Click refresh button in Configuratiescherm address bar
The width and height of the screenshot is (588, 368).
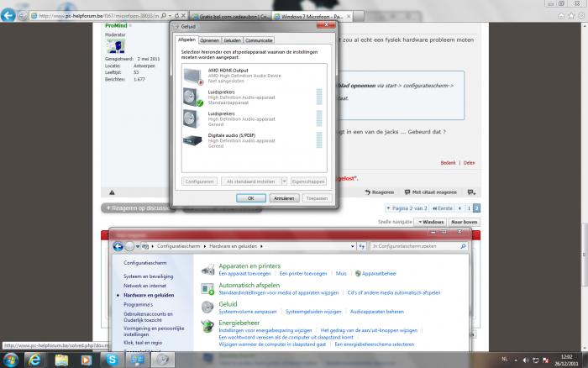tap(362, 246)
